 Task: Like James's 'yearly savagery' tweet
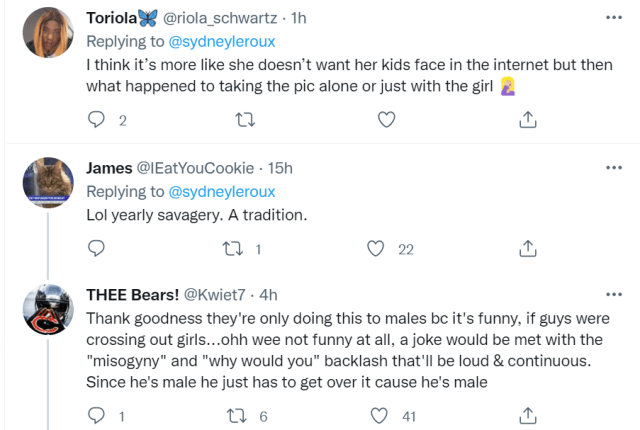tap(377, 249)
